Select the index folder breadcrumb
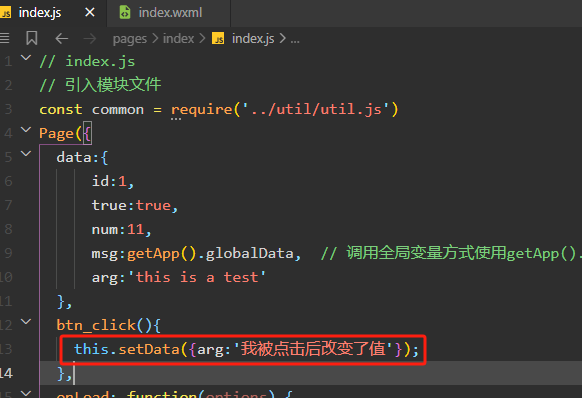 click(x=178, y=39)
